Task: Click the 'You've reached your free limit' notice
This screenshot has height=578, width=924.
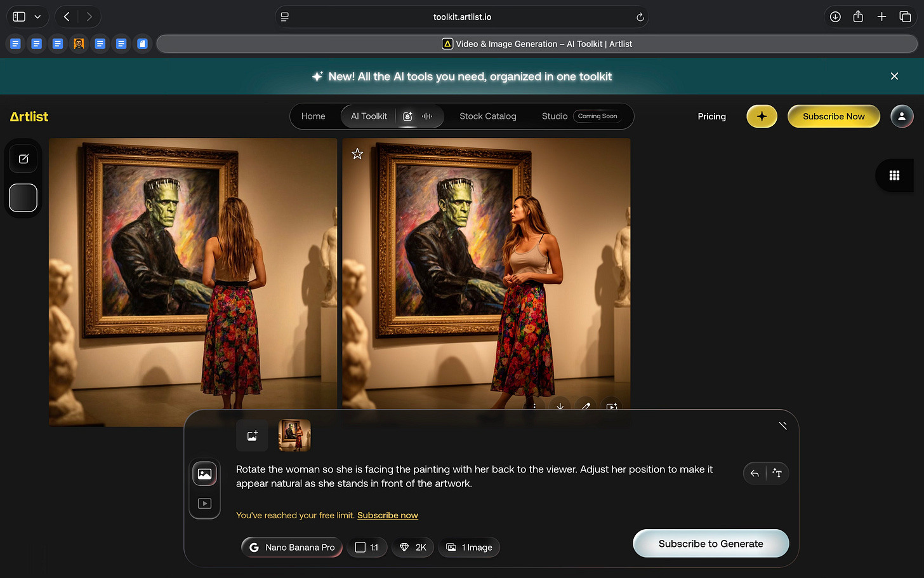Action: pos(295,515)
